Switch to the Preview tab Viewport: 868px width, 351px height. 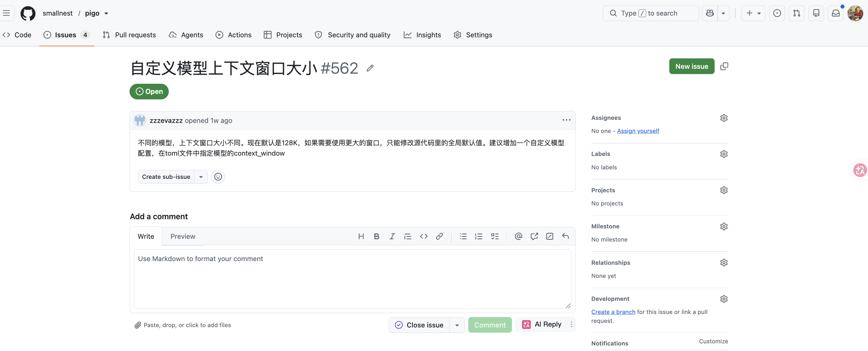click(x=183, y=236)
